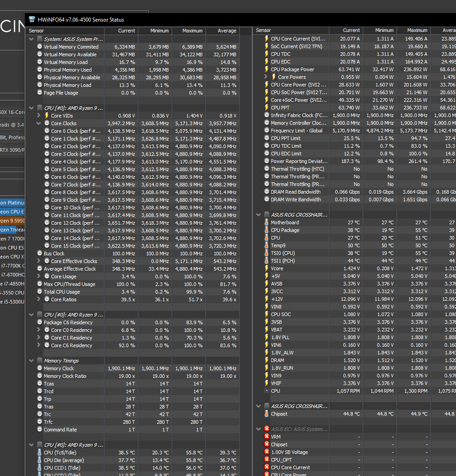Image resolution: width=456 pixels, height=476 pixels.
Task: Expand the Core Ratios row
Action: pyautogui.click(x=39, y=299)
